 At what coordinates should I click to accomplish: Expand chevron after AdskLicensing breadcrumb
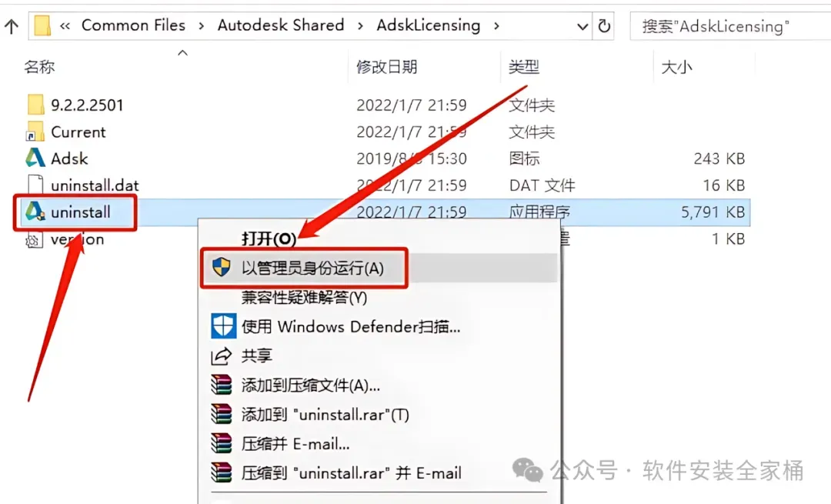point(496,25)
